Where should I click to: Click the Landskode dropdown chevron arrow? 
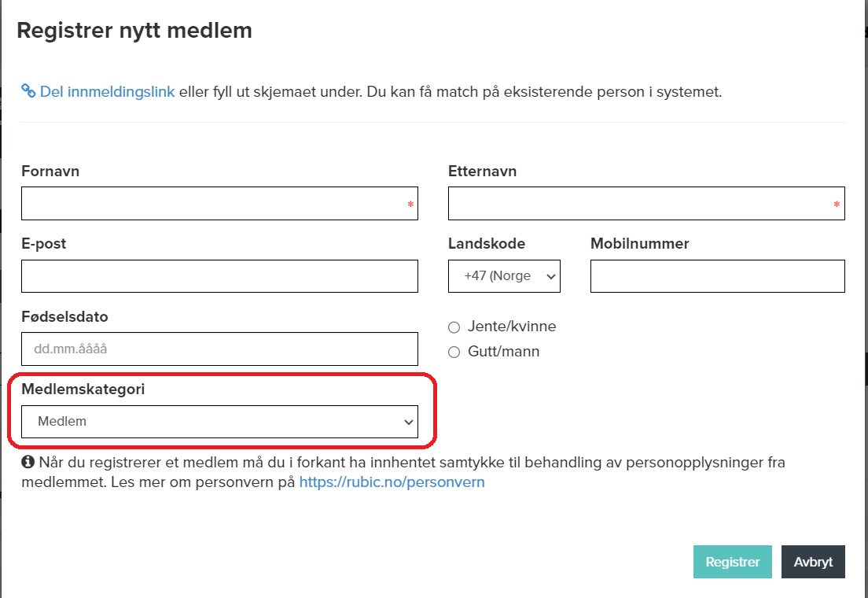tap(551, 276)
